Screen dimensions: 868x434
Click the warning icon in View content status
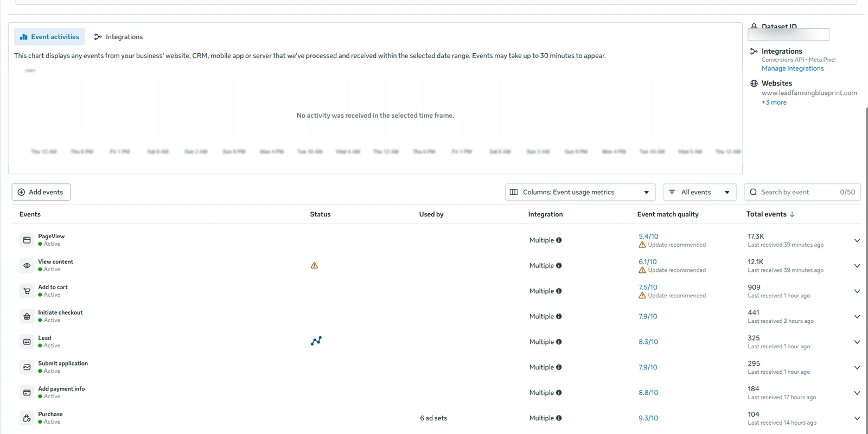click(314, 265)
